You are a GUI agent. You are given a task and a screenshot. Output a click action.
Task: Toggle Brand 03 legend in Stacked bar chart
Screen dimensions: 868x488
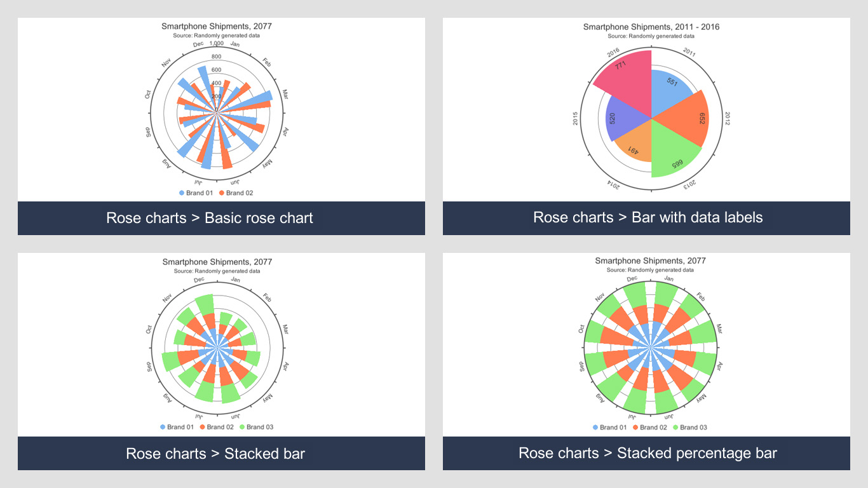(256, 427)
